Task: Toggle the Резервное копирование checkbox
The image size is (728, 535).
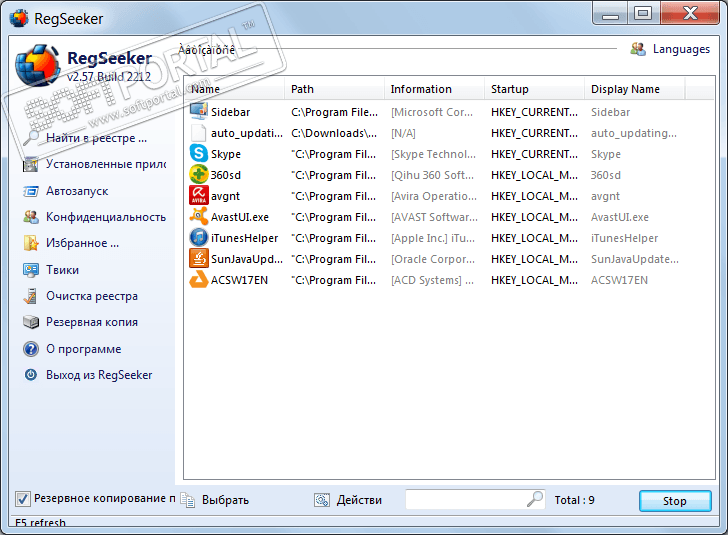Action: click(x=23, y=499)
